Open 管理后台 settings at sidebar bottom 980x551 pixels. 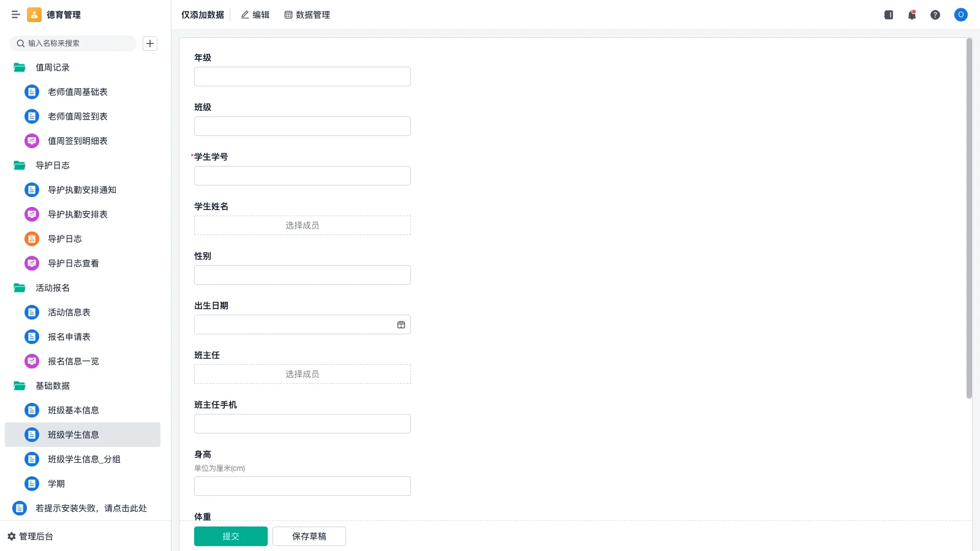31,536
